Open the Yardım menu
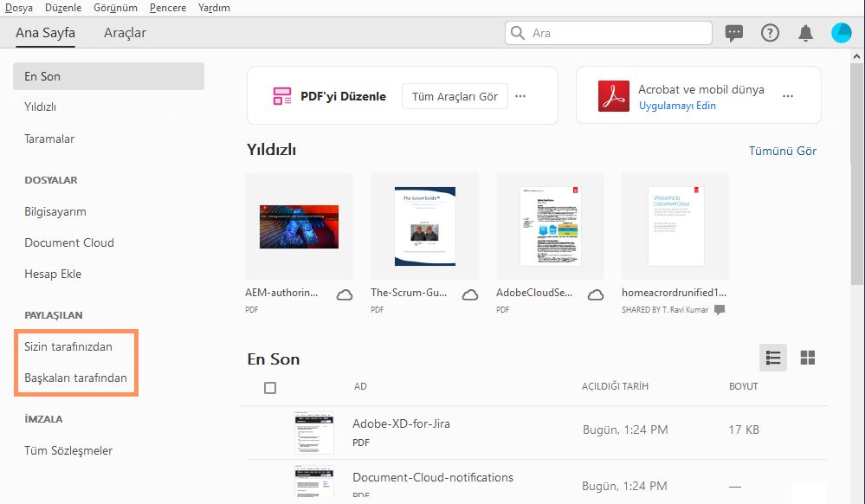This screenshot has width=865, height=504. [214, 8]
